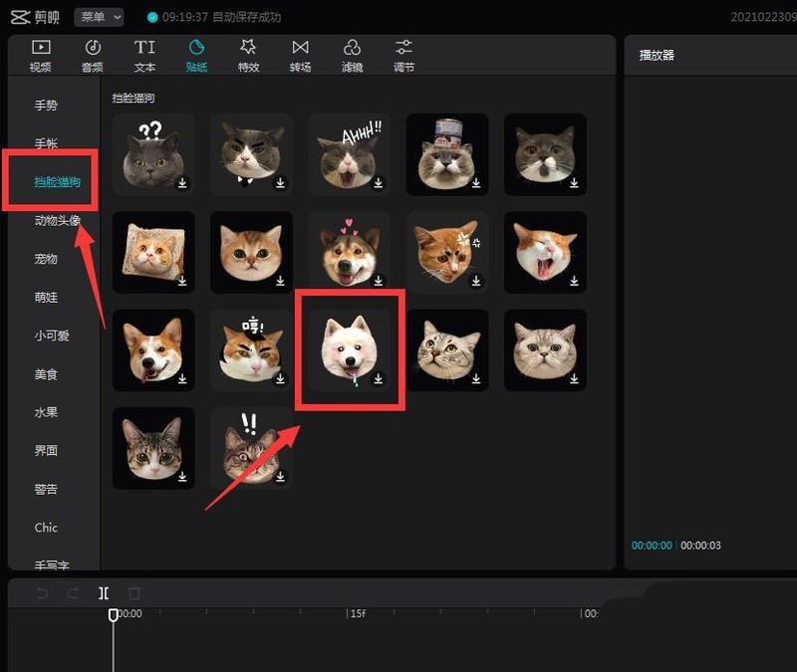Select the 手势 sticker category
The image size is (797, 672).
point(46,106)
